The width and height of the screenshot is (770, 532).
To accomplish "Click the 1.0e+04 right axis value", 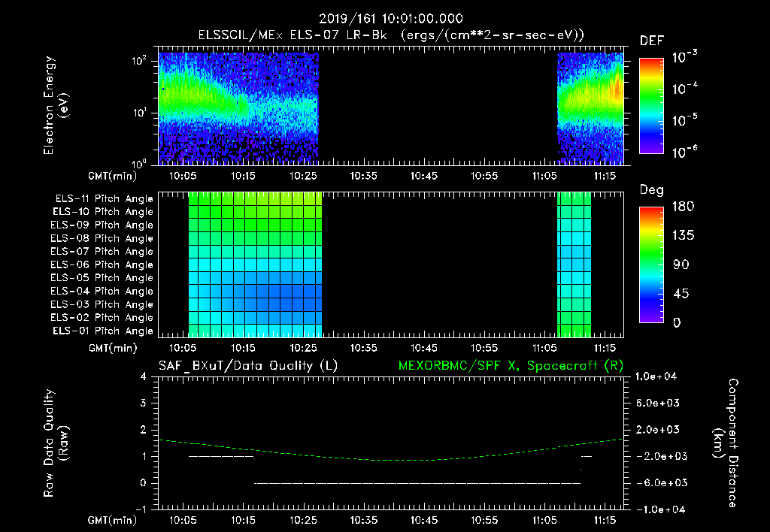I will click(656, 376).
